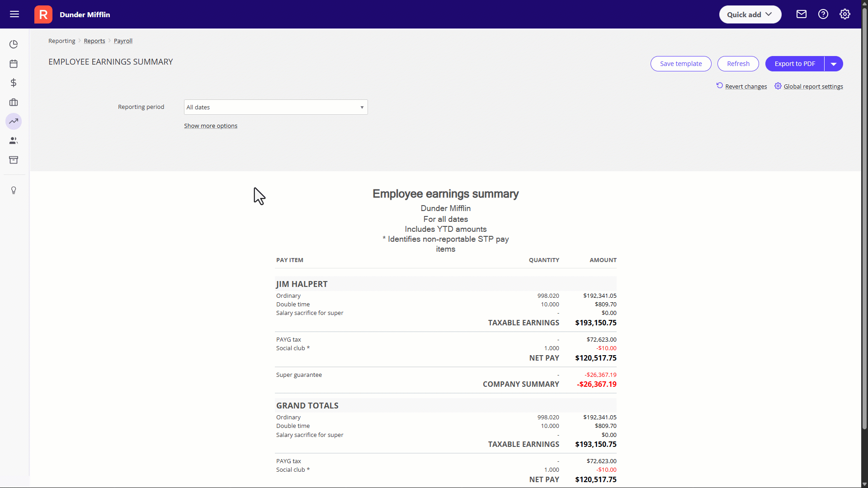
Task: Navigate to the Payroll breadcrumb
Action: pos(123,41)
